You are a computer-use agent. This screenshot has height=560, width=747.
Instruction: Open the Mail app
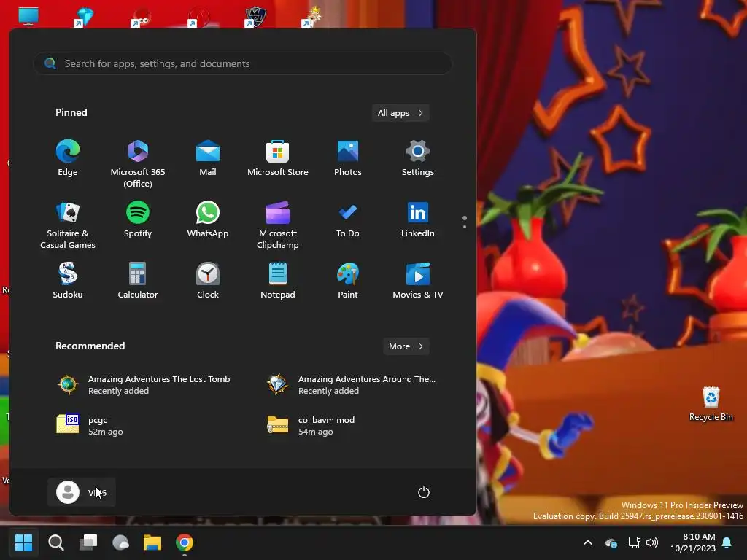coord(208,158)
